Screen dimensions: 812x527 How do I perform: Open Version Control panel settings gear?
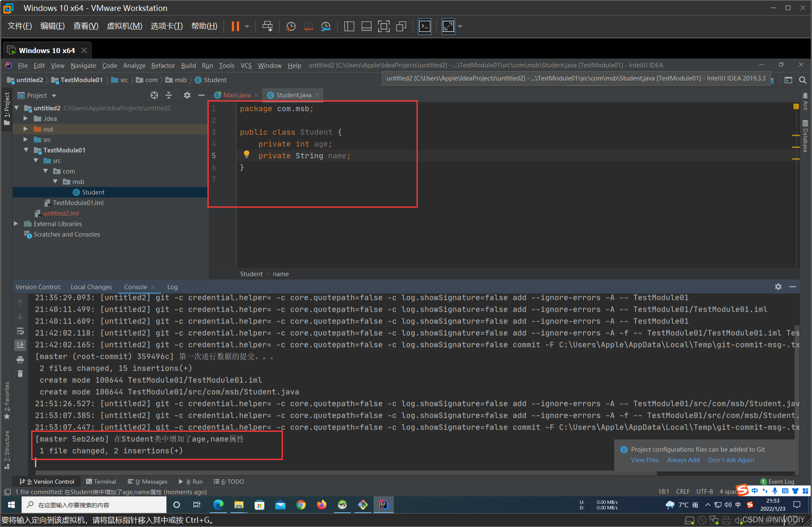coord(778,286)
